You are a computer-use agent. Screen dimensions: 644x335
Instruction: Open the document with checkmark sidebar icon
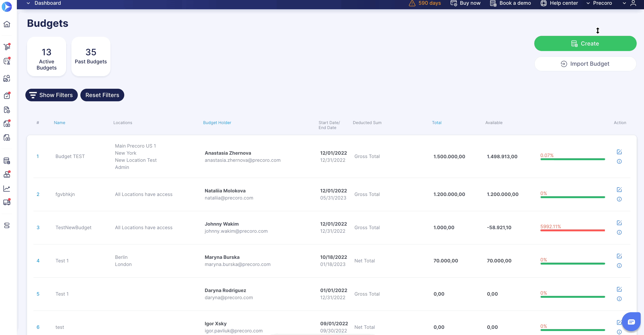click(x=7, y=110)
